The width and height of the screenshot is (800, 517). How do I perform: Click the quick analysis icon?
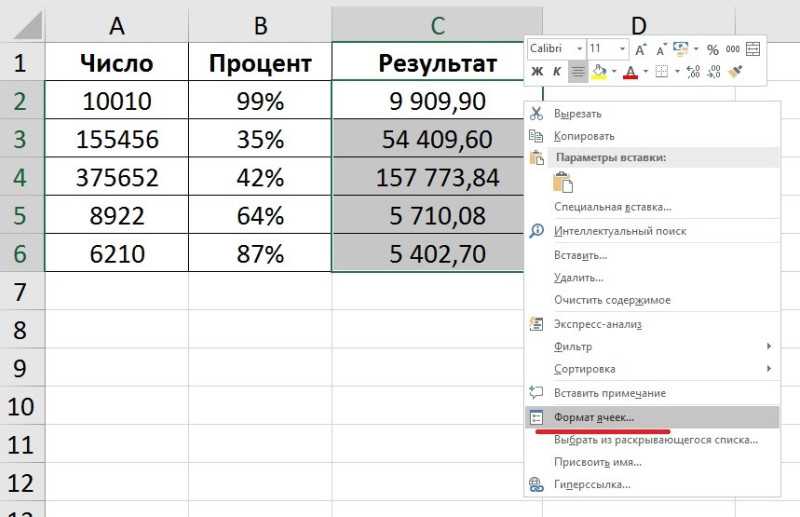click(536, 324)
